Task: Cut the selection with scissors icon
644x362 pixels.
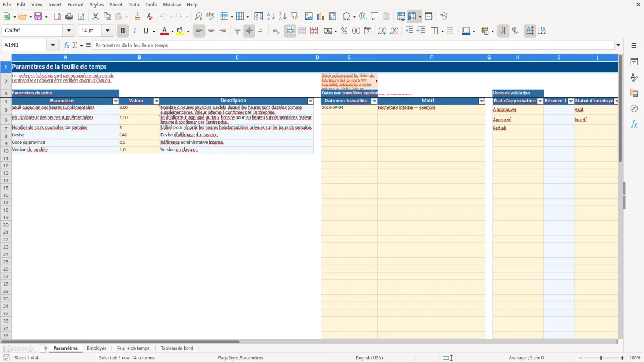Action: 96,17
